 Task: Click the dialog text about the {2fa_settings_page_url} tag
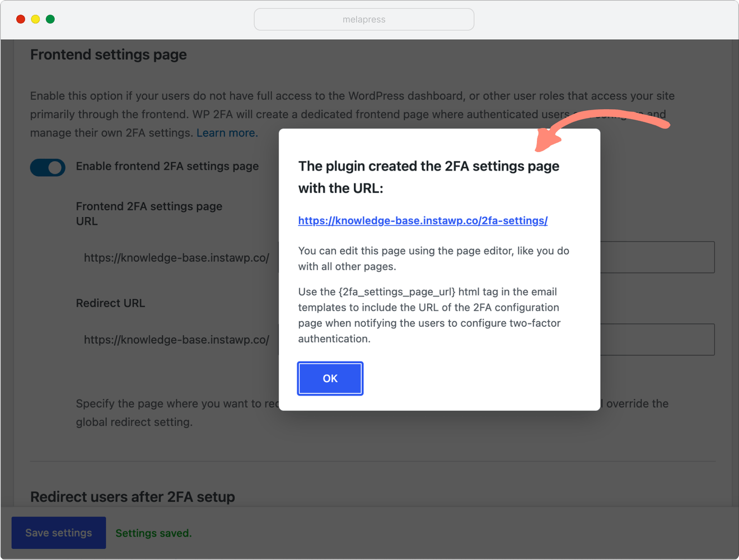click(429, 315)
